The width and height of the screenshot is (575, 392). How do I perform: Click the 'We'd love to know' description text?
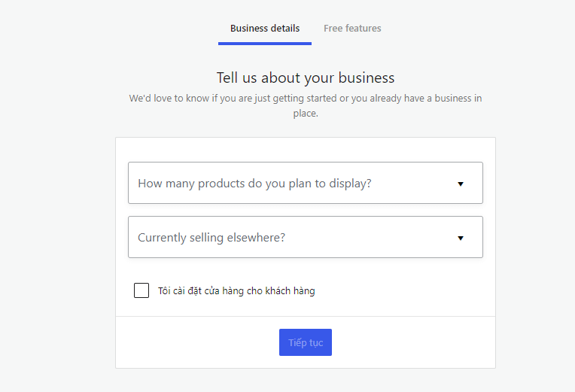pos(305,98)
